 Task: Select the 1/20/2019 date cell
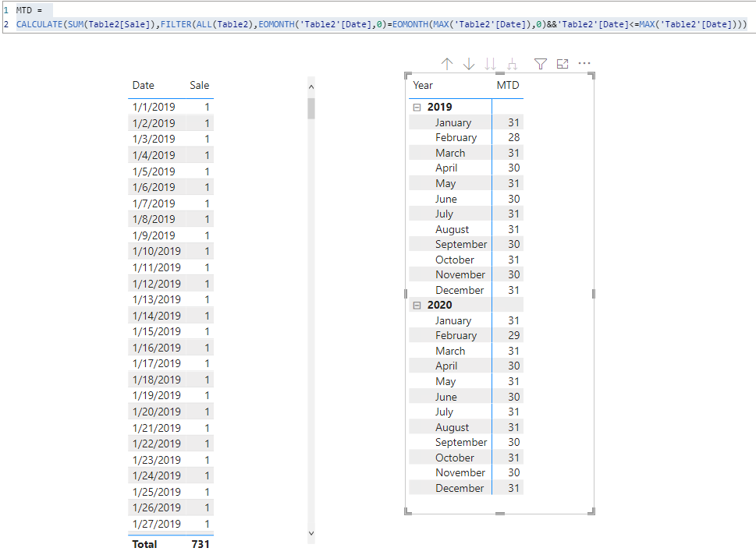[157, 412]
